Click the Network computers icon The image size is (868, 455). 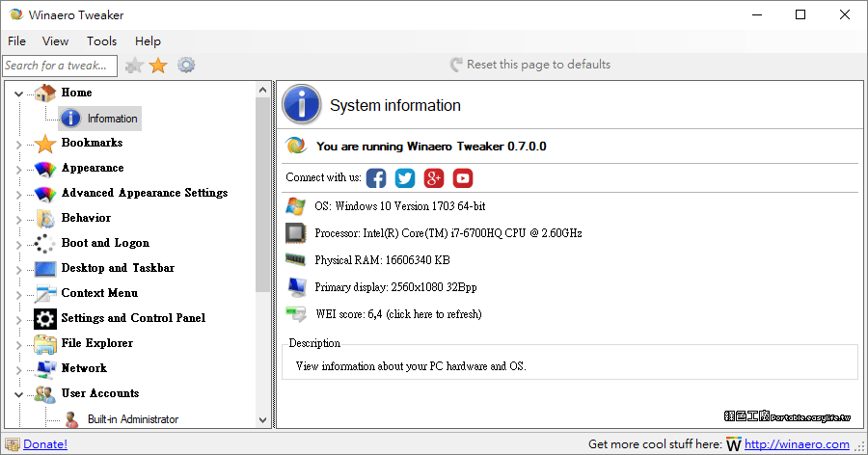click(x=44, y=368)
